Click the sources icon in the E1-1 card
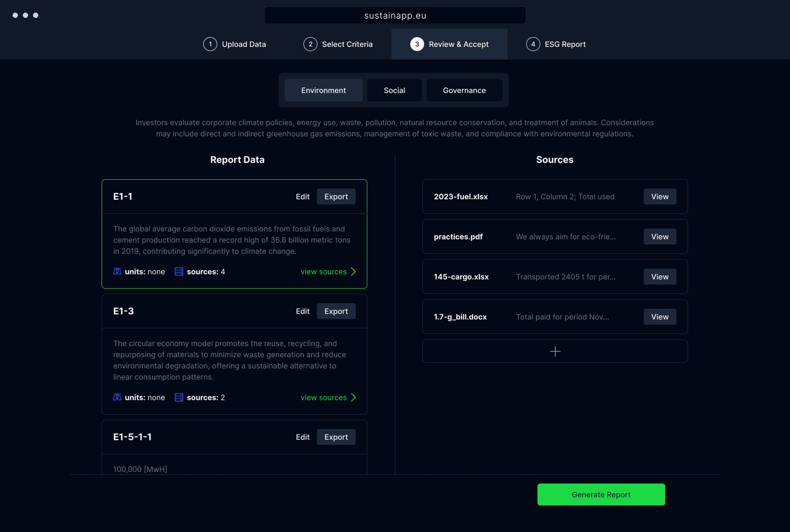This screenshot has width=790, height=532. [179, 271]
